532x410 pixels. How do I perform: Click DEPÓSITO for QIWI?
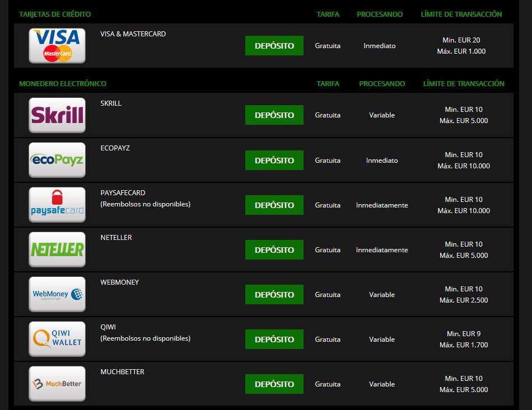point(274,339)
